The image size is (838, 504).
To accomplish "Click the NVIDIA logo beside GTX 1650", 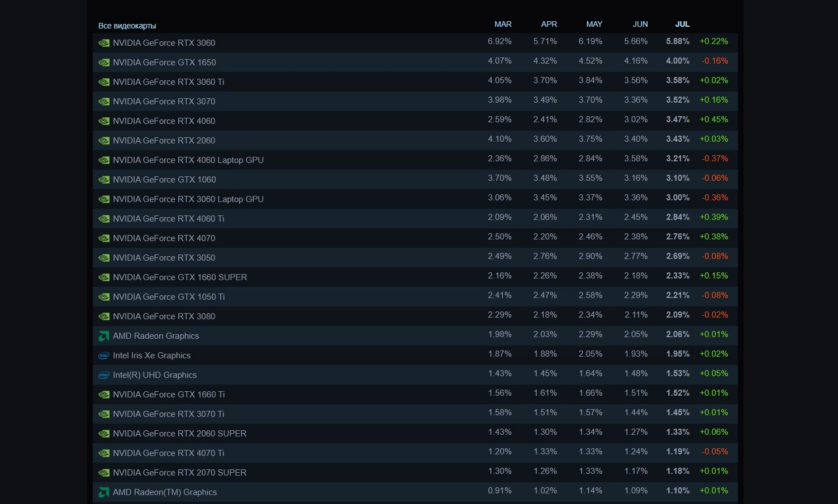I will [x=104, y=63].
